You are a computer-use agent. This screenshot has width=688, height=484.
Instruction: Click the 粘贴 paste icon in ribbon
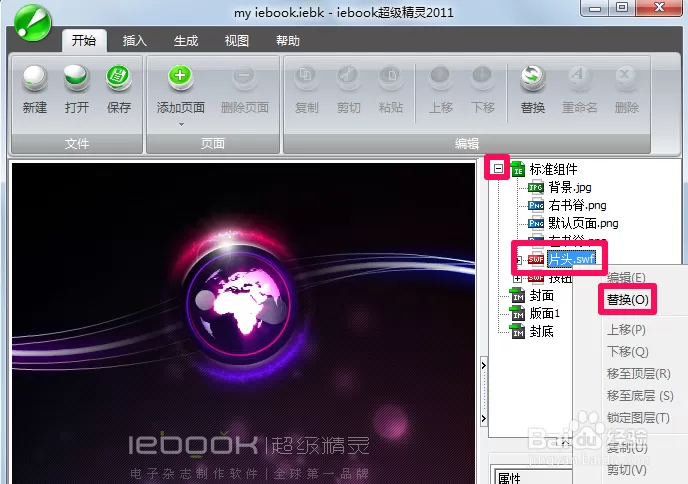tap(391, 77)
